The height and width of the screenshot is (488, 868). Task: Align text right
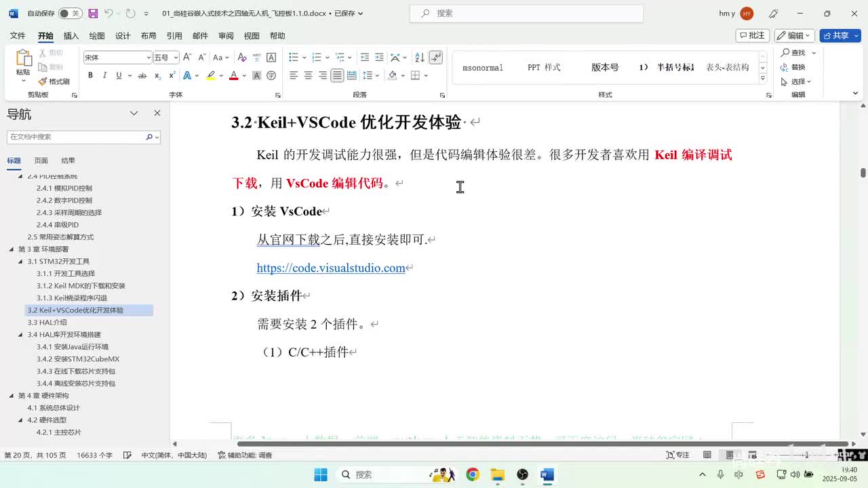(x=323, y=75)
